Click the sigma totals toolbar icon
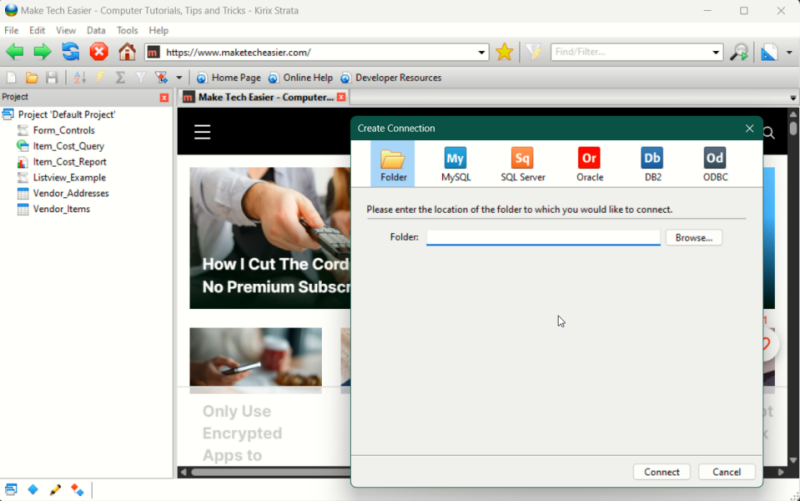Image resolution: width=800 pixels, height=501 pixels. [120, 78]
